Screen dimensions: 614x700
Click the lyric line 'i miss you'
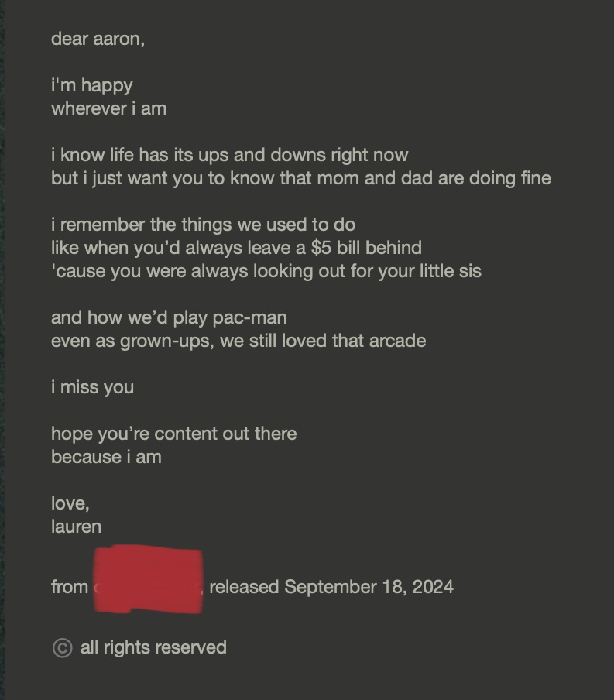(x=92, y=387)
